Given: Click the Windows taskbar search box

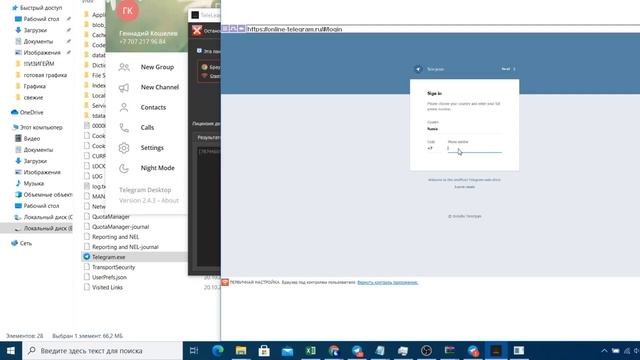Looking at the screenshot, I should click(x=102, y=351).
